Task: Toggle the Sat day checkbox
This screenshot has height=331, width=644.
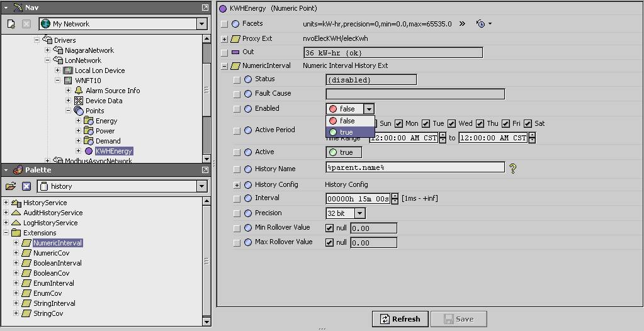Action: 528,123
